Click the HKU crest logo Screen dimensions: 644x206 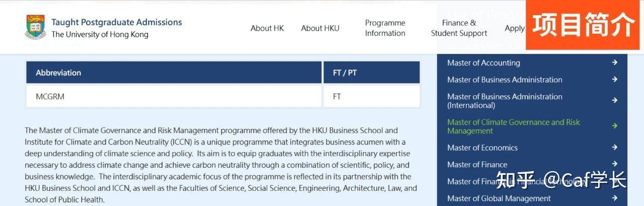[35, 27]
